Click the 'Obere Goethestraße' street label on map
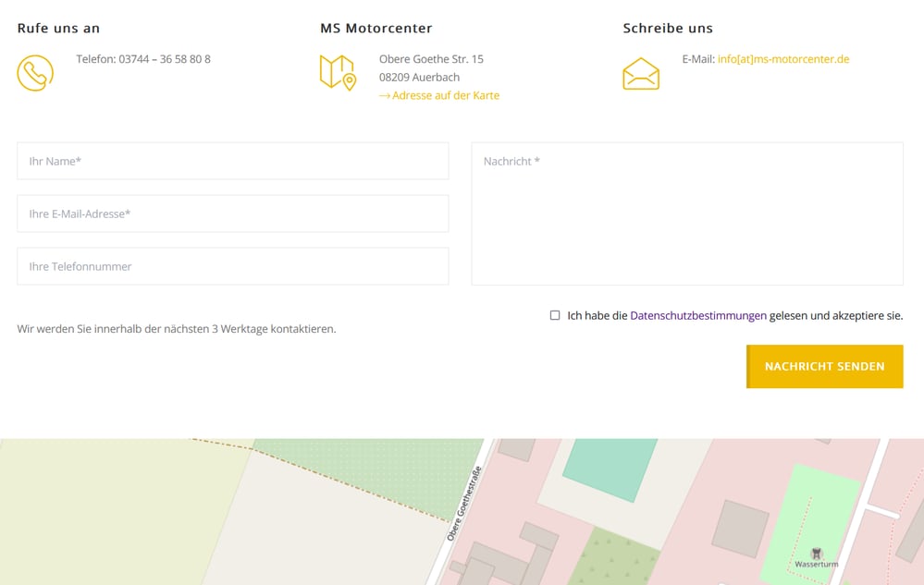 tap(464, 504)
